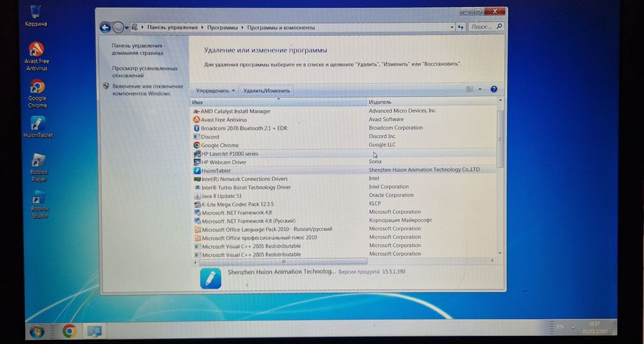Screen dimensions: 644x344
Task: Click Broadcom Bluetooth list icon
Action: [x=196, y=128]
